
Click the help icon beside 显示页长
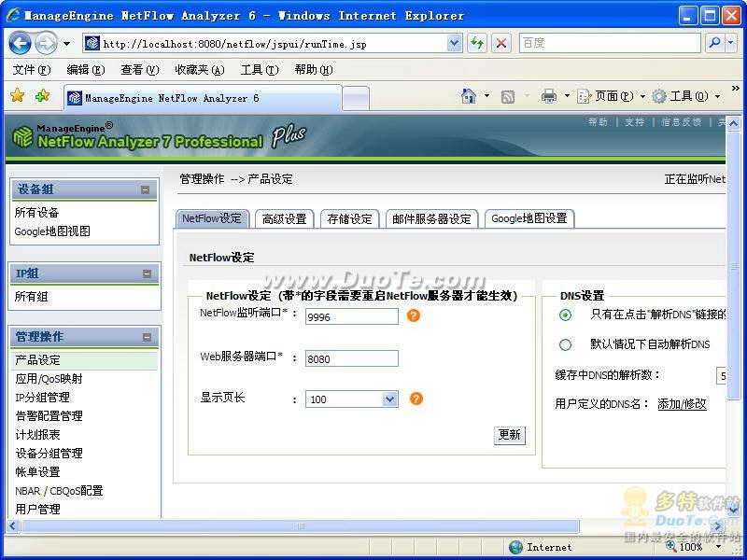click(416, 399)
